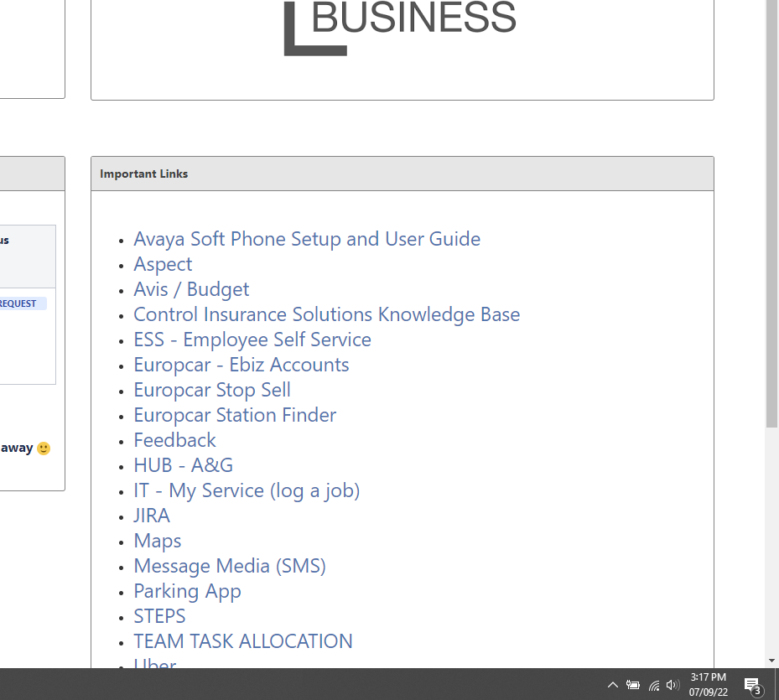This screenshot has width=779, height=700.
Task: Open the Avis / Budget link
Action: point(191,289)
